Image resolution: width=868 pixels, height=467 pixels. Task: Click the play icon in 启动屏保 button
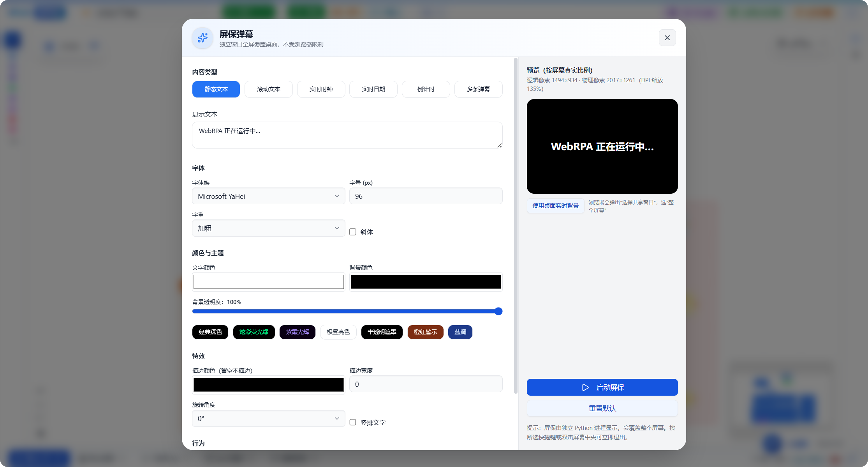coord(585,387)
